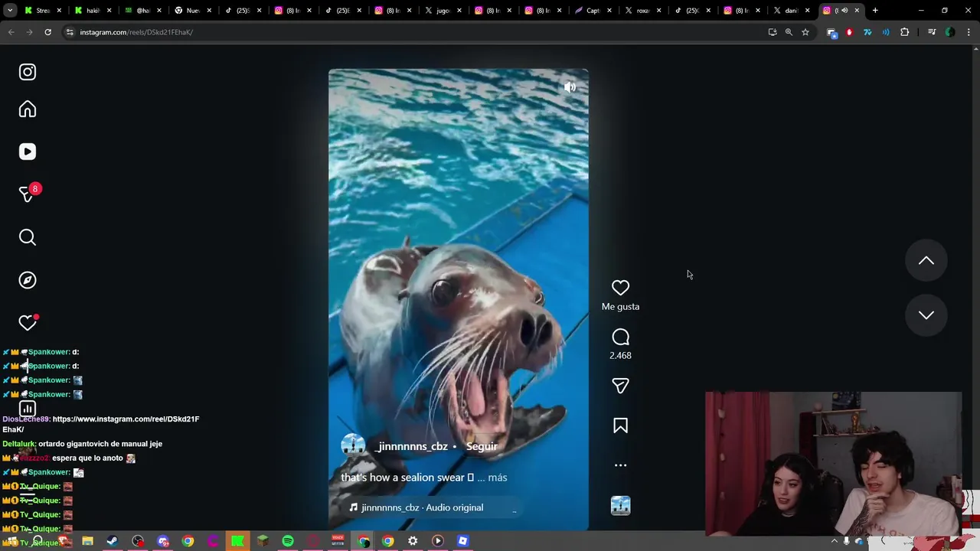This screenshot has height=551, width=980.
Task: Bookmark this page with the star
Action: (x=805, y=32)
